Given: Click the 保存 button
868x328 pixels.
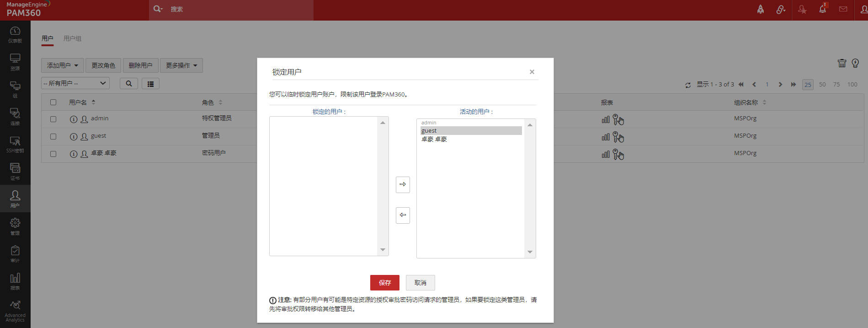Looking at the screenshot, I should point(385,283).
